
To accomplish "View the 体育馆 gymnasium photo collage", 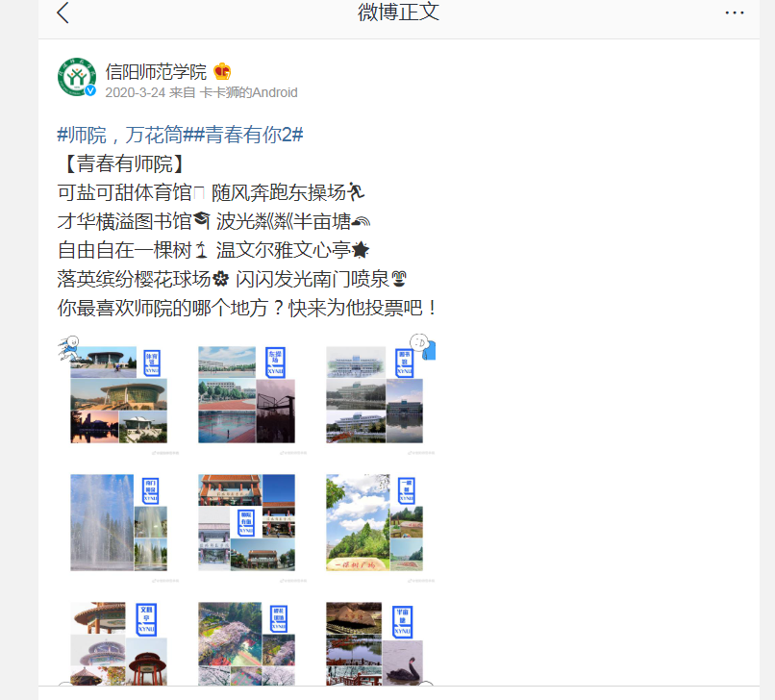I will pyautogui.click(x=118, y=396).
